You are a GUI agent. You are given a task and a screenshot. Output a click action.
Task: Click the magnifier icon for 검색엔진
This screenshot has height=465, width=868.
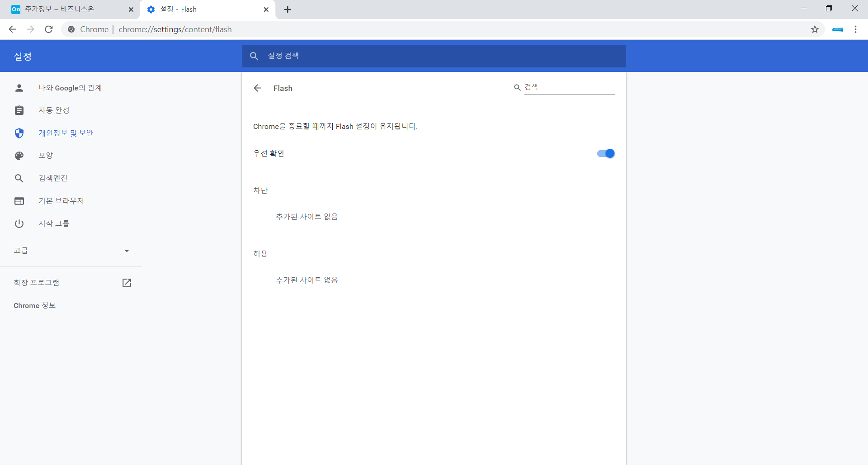19,178
